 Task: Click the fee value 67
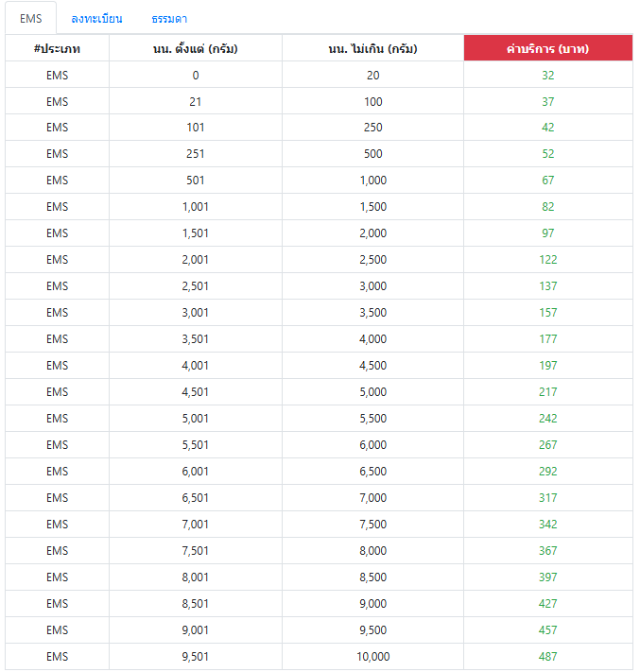coord(548,180)
